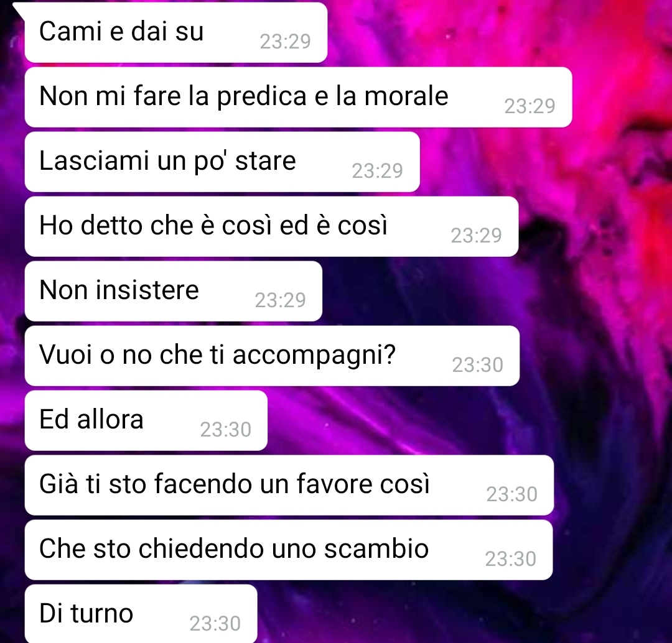Tap the 'Già ti sto facendo un favore' message
Screen dimensions: 672x643
click(x=289, y=485)
